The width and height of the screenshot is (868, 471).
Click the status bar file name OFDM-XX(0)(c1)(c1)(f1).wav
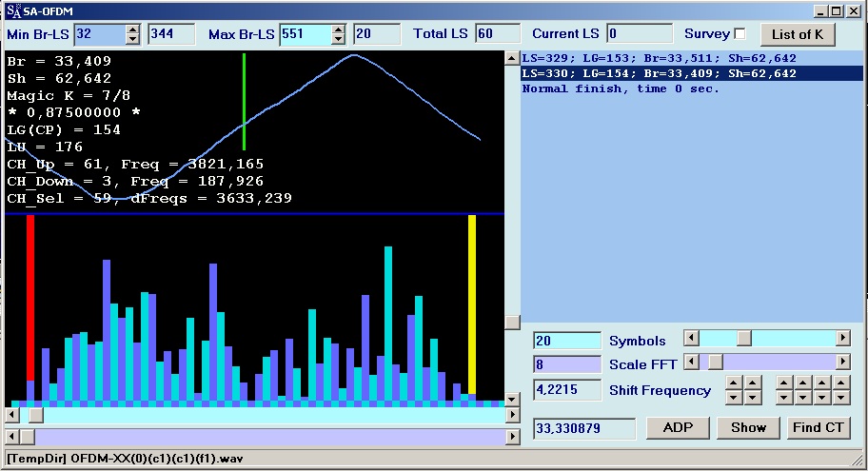[157, 459]
